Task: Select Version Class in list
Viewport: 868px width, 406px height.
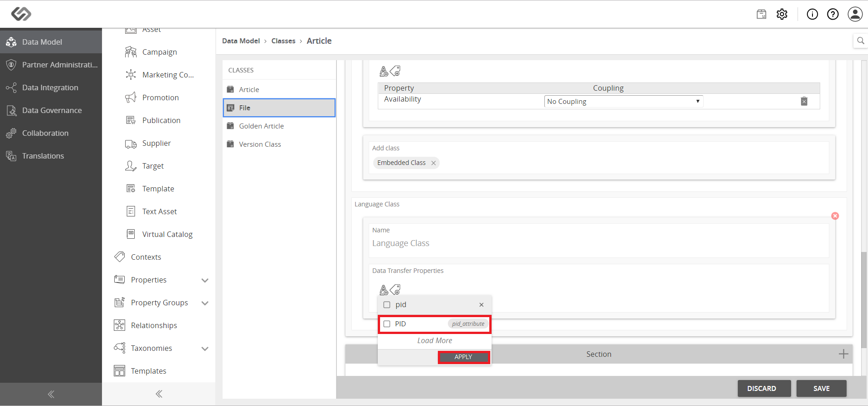Action: (279, 144)
